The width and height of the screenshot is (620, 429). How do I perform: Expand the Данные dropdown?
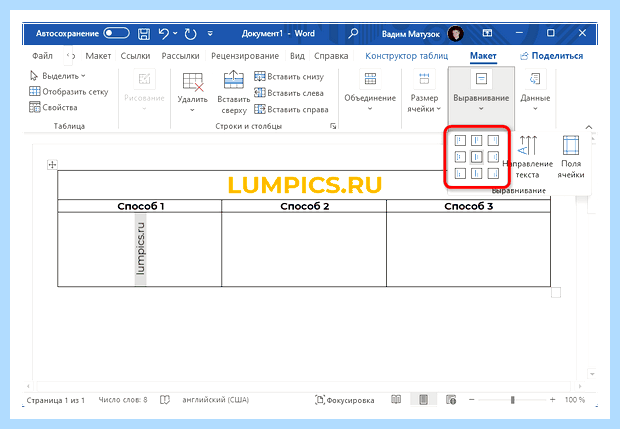[x=535, y=92]
